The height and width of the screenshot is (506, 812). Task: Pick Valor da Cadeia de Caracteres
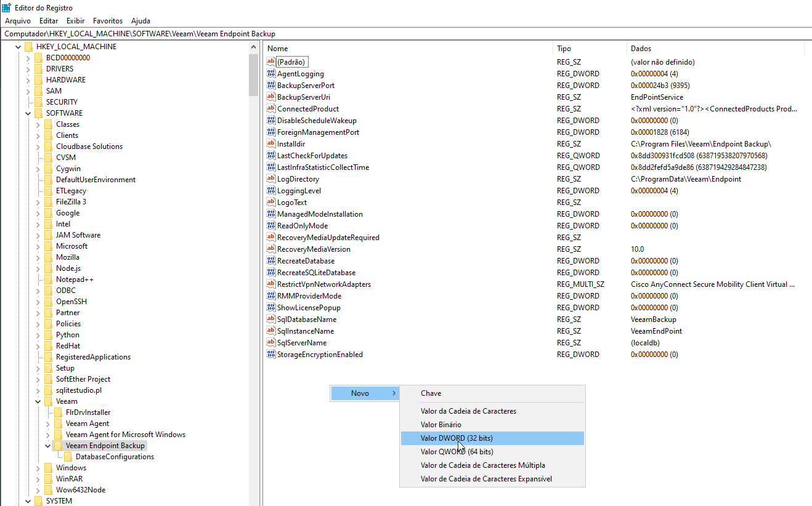click(x=492, y=411)
